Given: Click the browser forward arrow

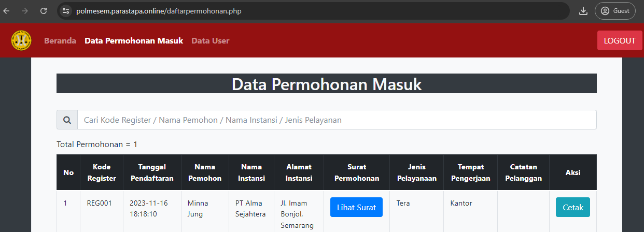Looking at the screenshot, I should pyautogui.click(x=25, y=11).
